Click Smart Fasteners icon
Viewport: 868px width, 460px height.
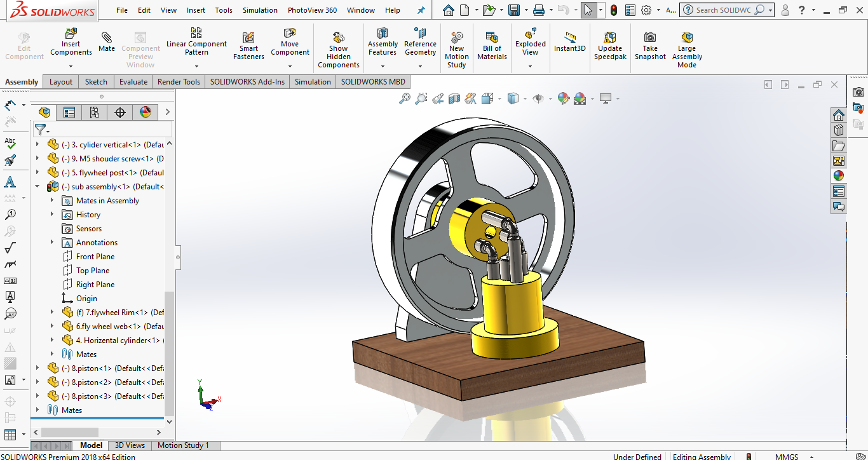point(248,46)
